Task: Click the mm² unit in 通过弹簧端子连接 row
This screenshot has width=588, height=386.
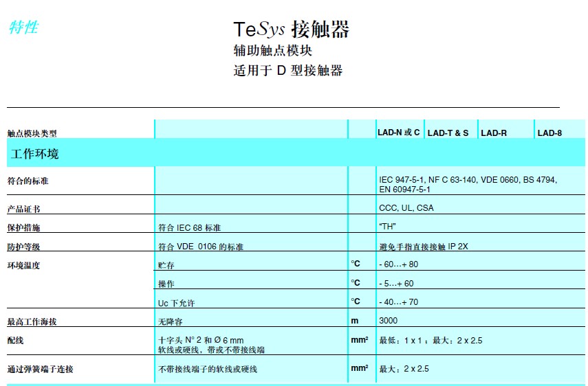Action: click(359, 368)
